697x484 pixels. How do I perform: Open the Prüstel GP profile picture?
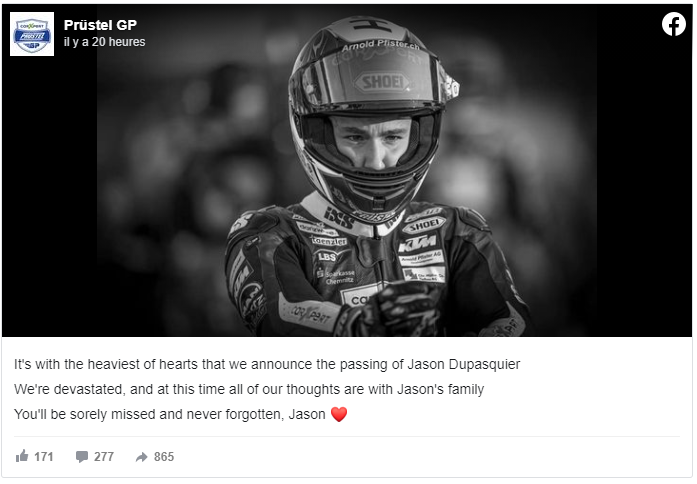coord(32,34)
